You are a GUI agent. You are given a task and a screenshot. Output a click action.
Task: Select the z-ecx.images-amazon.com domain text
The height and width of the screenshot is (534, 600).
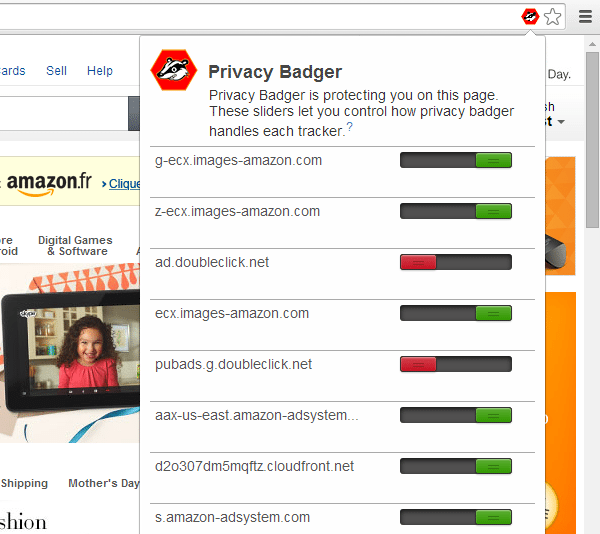coord(237,212)
